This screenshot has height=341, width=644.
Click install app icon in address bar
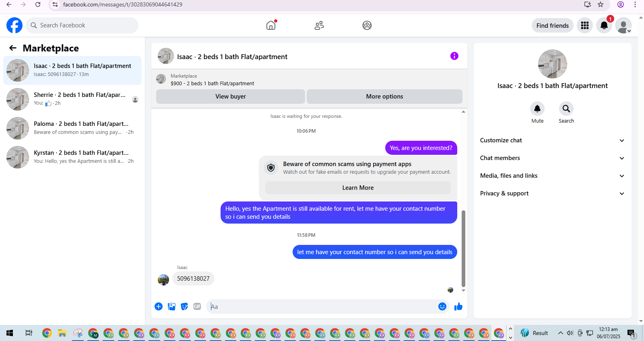[588, 4]
